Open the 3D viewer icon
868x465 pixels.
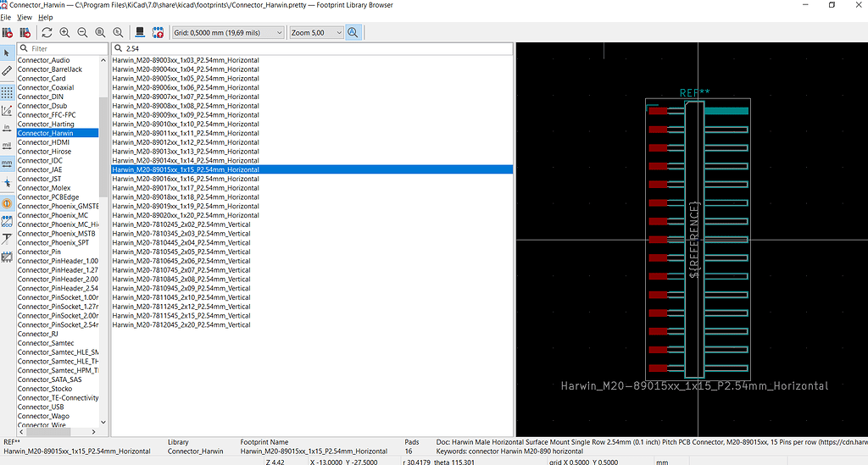140,32
